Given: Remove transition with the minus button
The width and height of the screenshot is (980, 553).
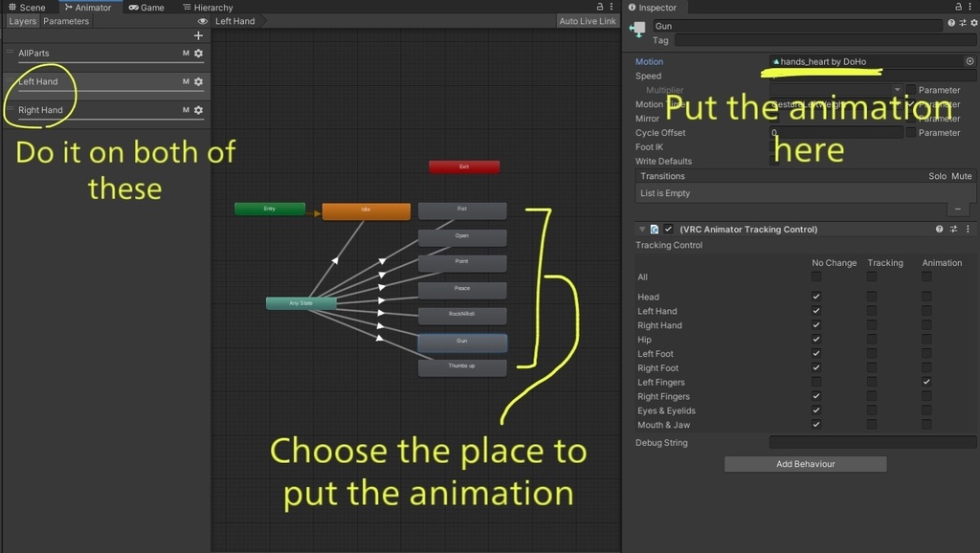Looking at the screenshot, I should 957,209.
